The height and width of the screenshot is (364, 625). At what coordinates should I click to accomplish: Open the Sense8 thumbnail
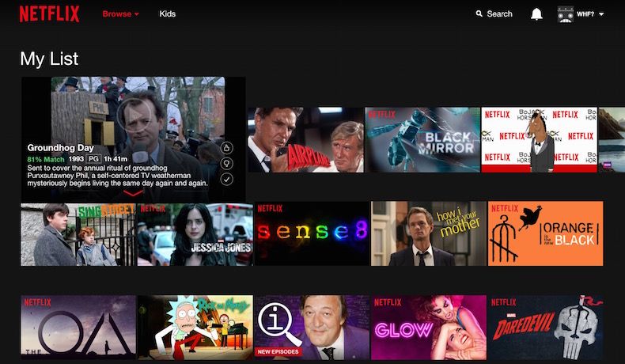click(x=312, y=233)
